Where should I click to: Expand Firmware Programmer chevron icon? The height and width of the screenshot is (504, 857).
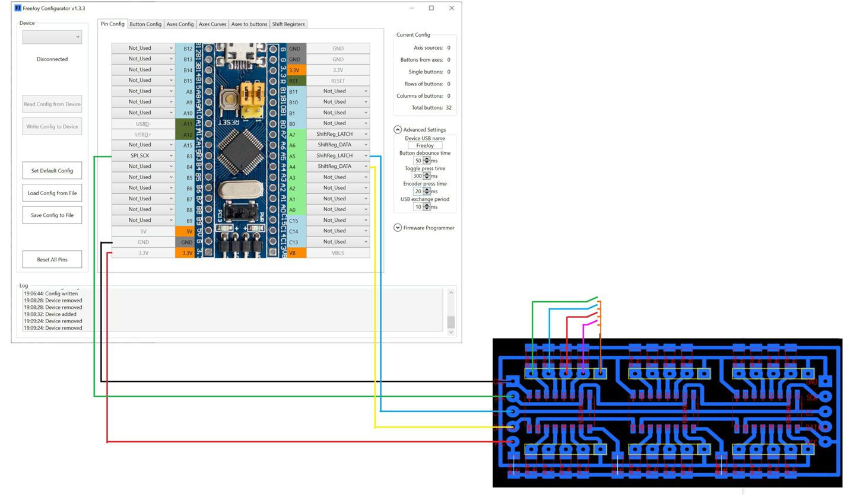click(x=398, y=228)
